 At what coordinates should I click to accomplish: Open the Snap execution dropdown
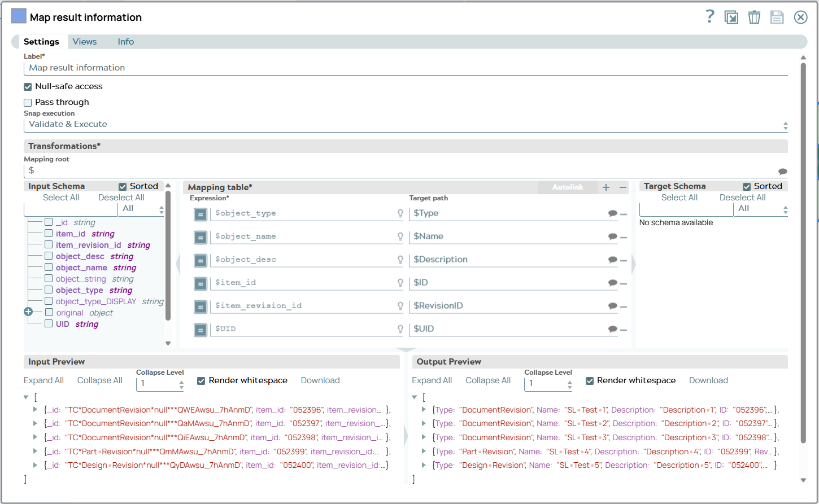coord(406,125)
